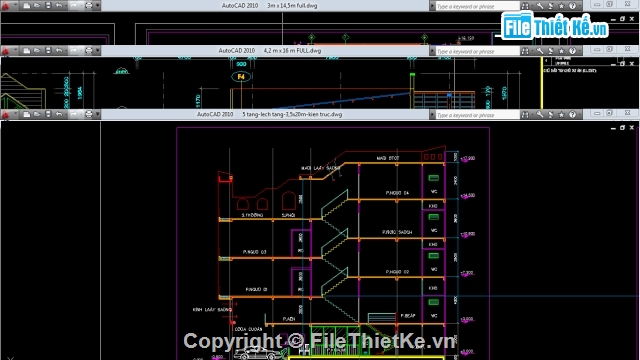Viewport: 640px width, 360px height.
Task: Click New in 4,2 m x 16 m FULL.dwg window
Action: pos(27,51)
